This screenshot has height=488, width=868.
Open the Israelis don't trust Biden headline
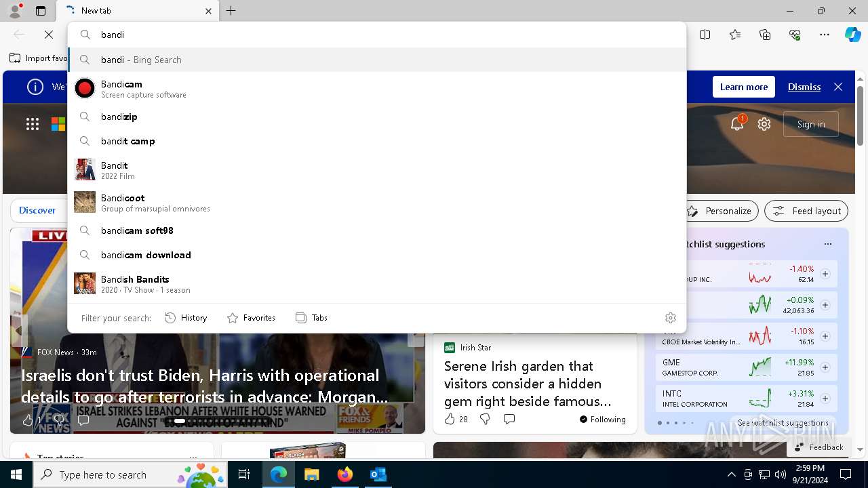[x=205, y=385]
